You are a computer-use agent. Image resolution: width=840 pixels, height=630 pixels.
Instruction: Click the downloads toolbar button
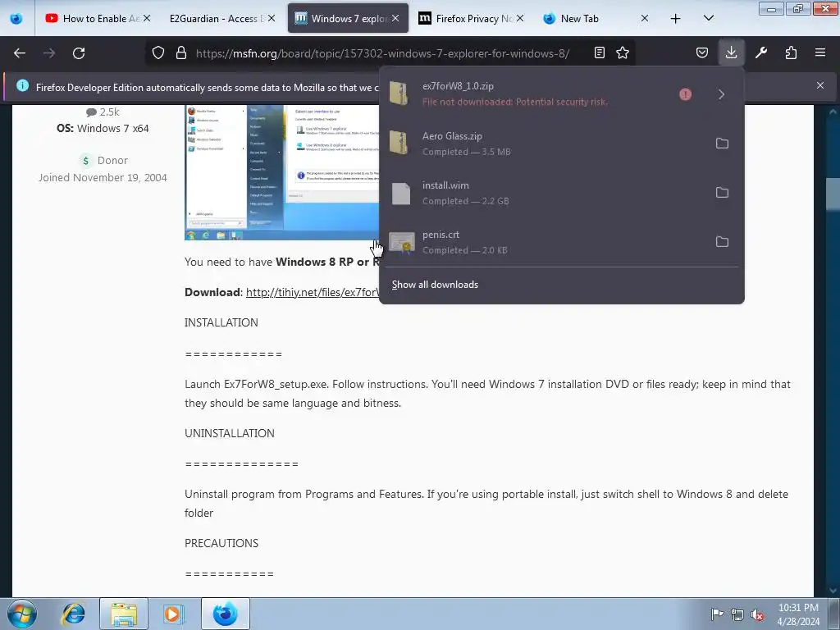coord(731,52)
